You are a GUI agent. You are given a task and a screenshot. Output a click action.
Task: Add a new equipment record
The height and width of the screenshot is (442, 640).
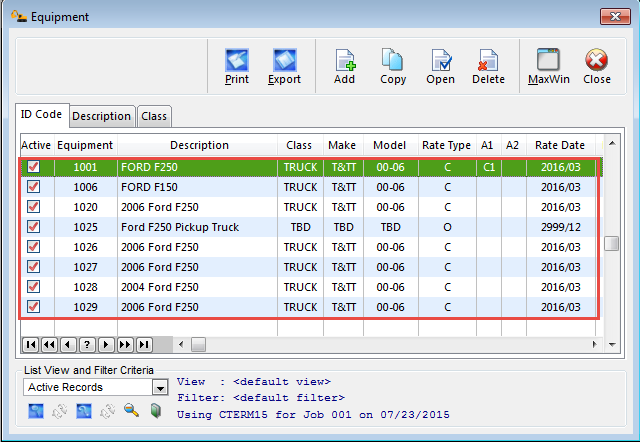[x=344, y=66]
